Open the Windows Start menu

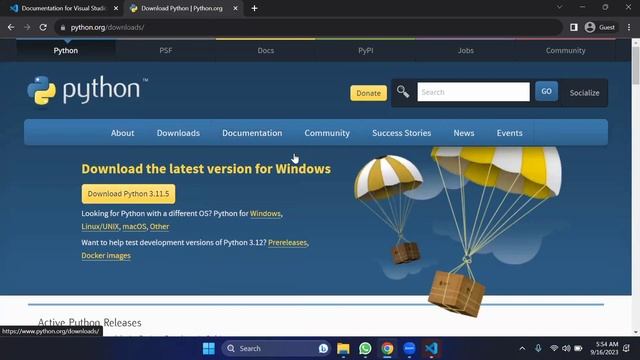[x=209, y=349]
